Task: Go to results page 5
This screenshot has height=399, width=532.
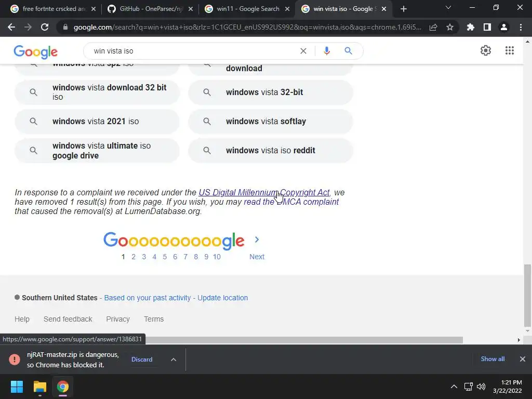Action: [165, 257]
